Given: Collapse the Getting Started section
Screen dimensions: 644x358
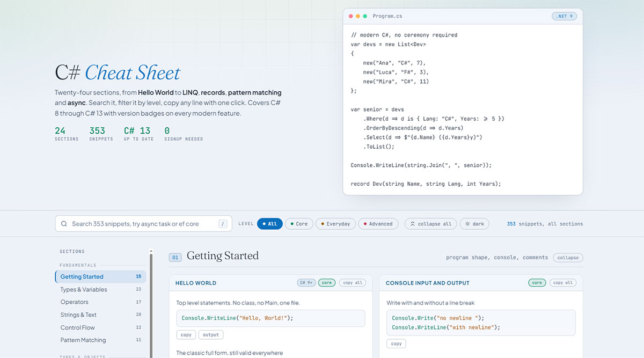Looking at the screenshot, I should tap(568, 258).
